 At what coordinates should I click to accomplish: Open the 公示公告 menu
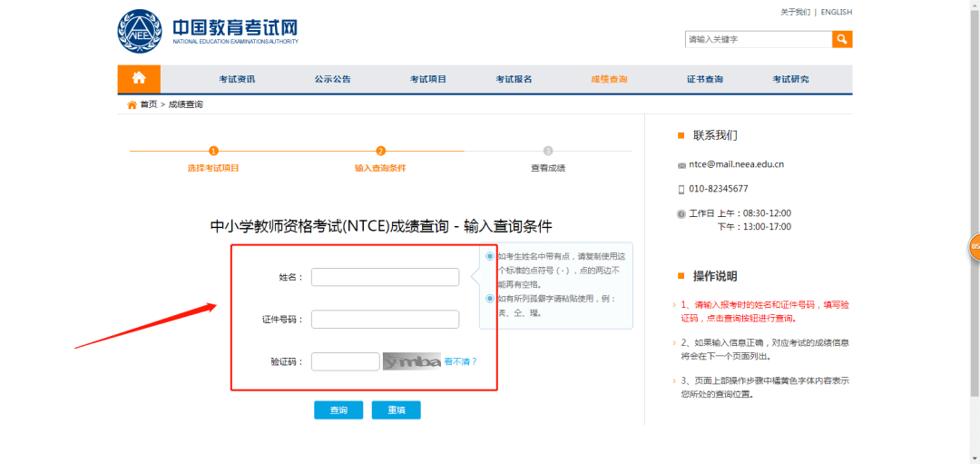pyautogui.click(x=332, y=79)
